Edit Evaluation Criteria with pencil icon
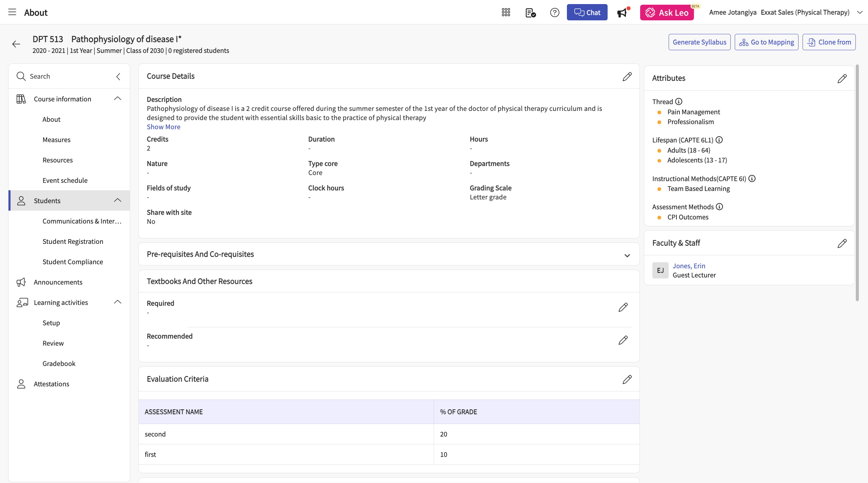Screen dimensions: 868x483 [x=627, y=379]
